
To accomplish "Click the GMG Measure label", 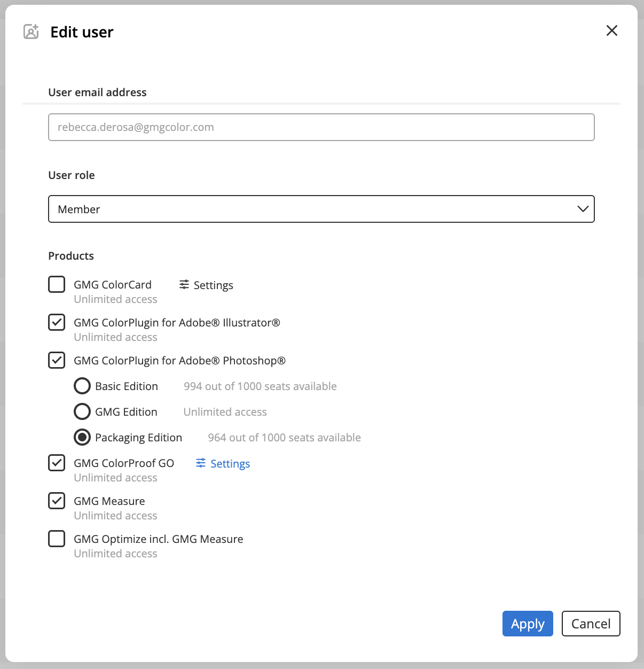I will (109, 501).
